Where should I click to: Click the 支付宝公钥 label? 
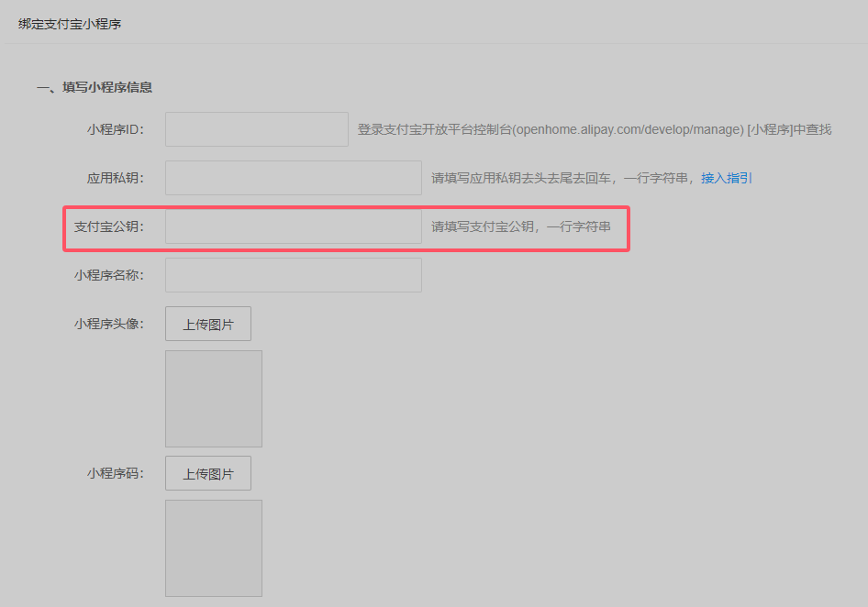click(x=109, y=226)
